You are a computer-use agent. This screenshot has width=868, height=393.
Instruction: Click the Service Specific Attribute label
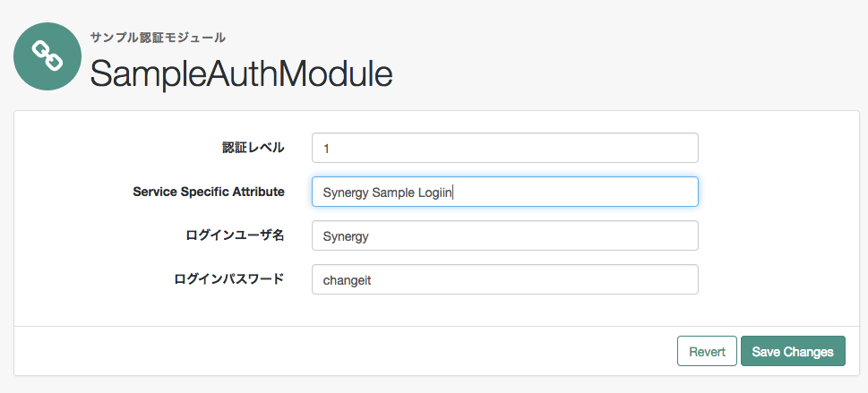(208, 192)
